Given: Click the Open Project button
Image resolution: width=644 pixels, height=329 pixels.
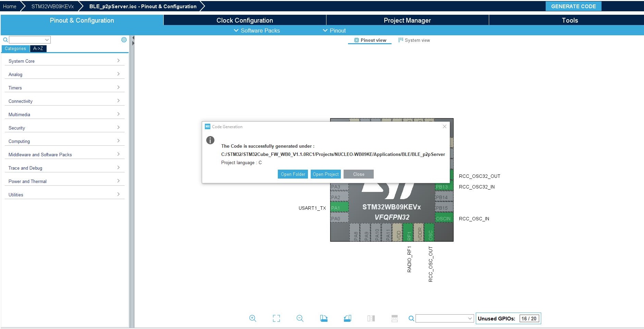Looking at the screenshot, I should pyautogui.click(x=325, y=174).
